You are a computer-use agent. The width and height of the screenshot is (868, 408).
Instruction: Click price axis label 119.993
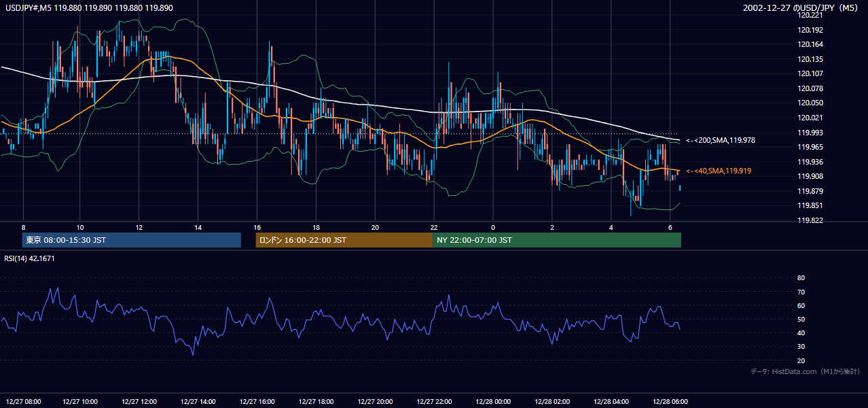pyautogui.click(x=810, y=132)
